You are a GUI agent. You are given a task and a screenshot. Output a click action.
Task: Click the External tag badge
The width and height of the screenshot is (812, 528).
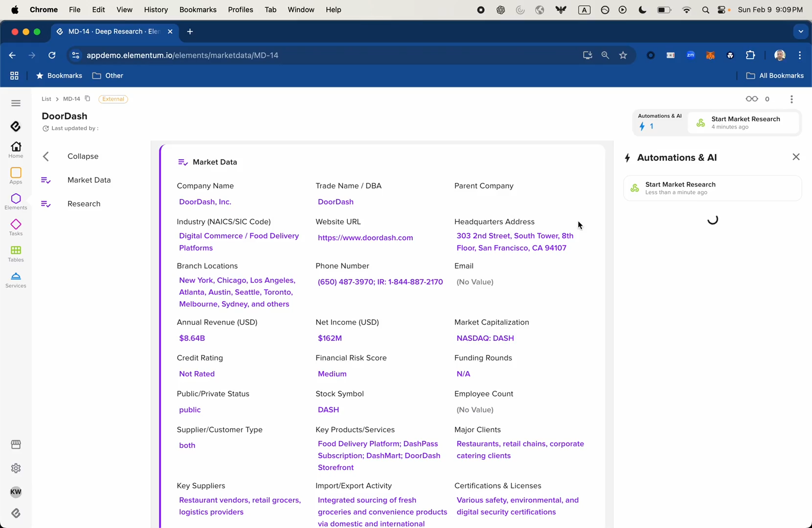click(113, 99)
